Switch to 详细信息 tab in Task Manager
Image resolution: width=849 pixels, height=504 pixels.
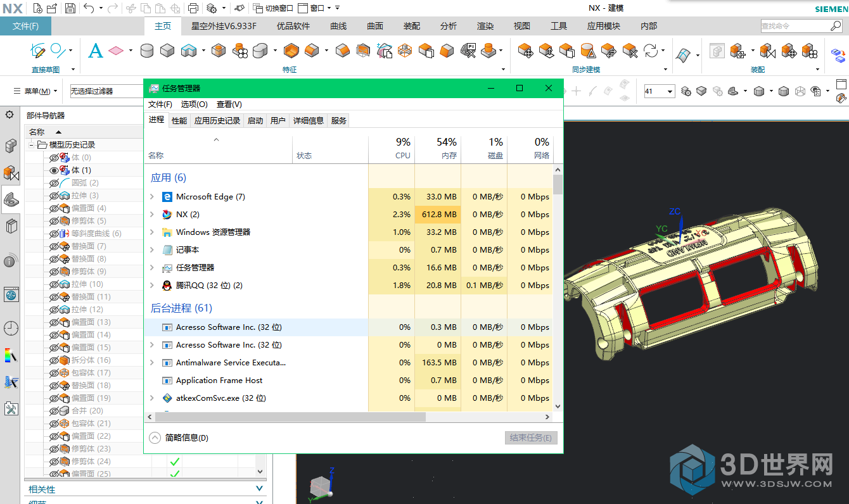point(309,120)
